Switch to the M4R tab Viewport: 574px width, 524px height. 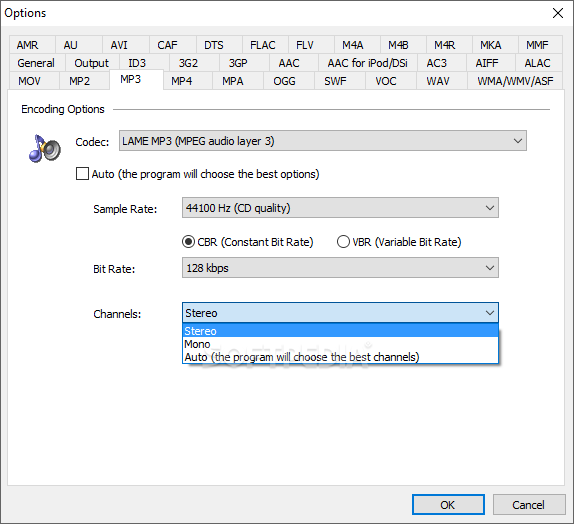pos(449,45)
